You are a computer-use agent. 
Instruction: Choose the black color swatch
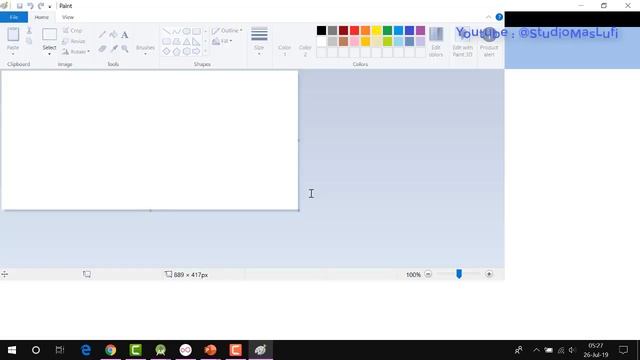point(322,31)
